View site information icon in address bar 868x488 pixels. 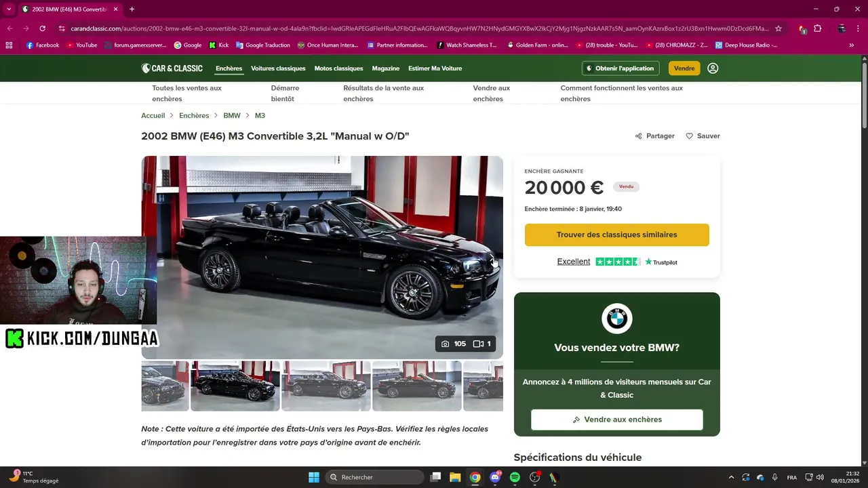tap(62, 28)
